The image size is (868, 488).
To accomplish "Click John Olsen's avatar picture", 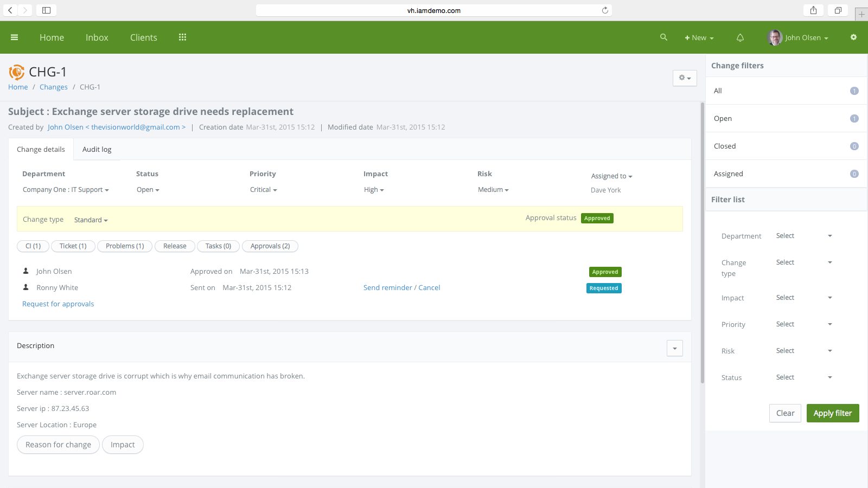I will [775, 37].
